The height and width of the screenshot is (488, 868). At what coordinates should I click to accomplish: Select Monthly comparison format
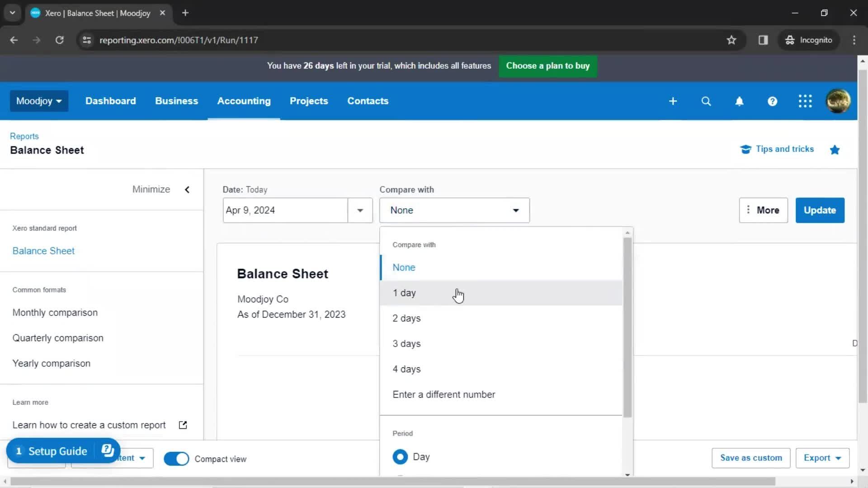point(55,313)
